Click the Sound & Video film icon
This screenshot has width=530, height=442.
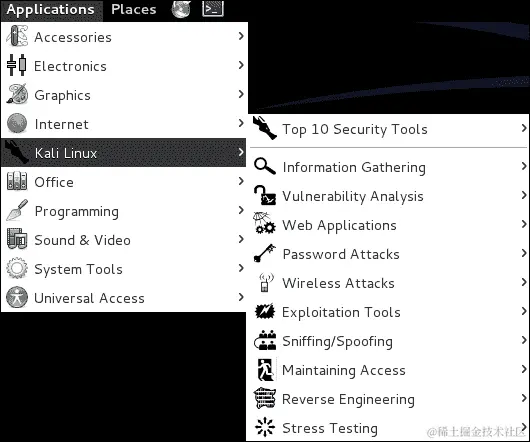[17, 239]
